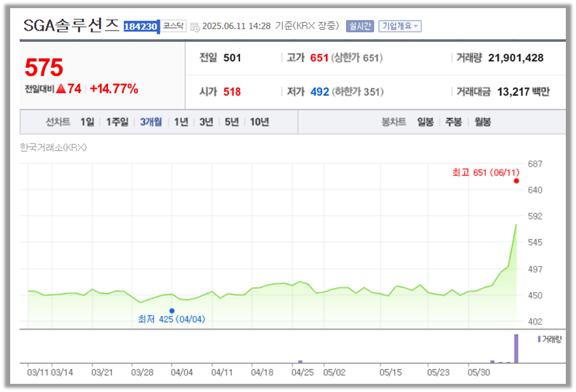The height and width of the screenshot is (392, 576).
Task: Click the 402 price axis label
Action: (535, 321)
